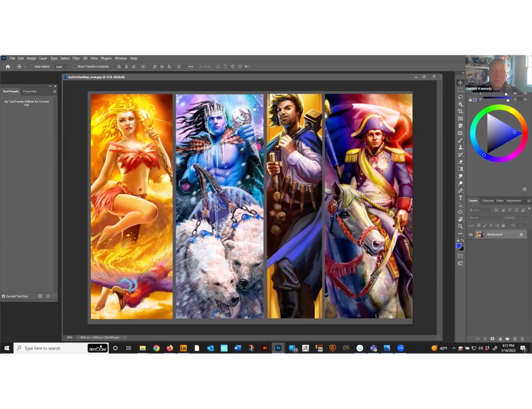532x409 pixels.
Task: Click the fx layer styles button
Action: (x=485, y=339)
